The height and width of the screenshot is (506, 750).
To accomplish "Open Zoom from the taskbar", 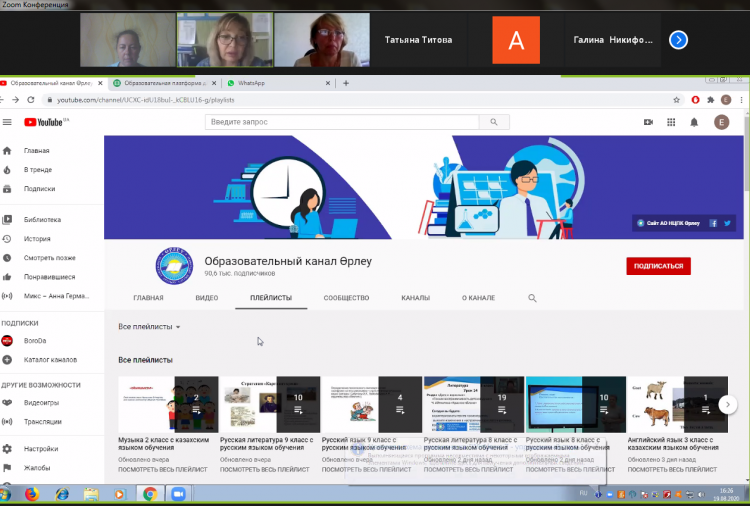I will (178, 494).
